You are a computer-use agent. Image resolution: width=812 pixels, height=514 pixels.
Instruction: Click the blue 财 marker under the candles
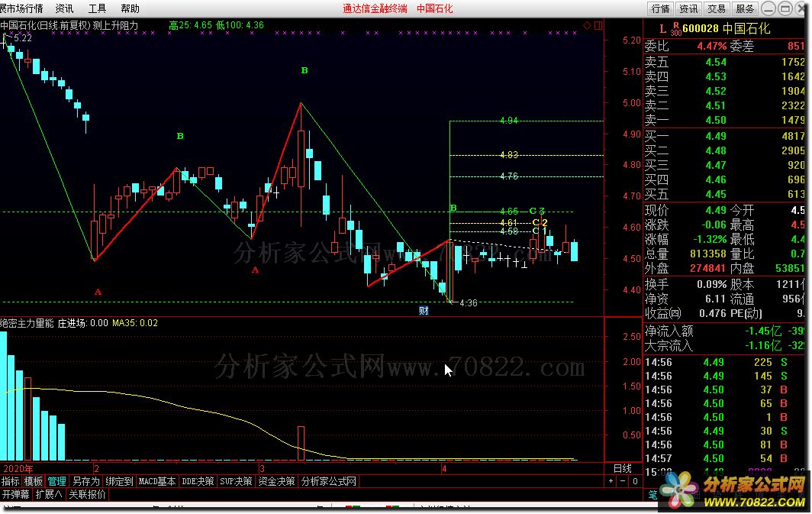click(x=424, y=310)
